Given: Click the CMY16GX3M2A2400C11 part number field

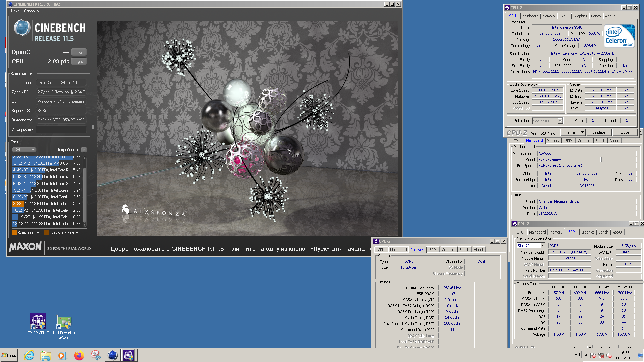Looking at the screenshot, I should [569, 270].
